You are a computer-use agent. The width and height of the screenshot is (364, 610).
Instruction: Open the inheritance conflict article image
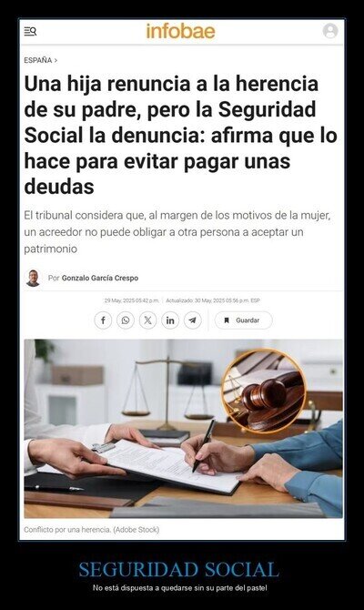point(183,428)
